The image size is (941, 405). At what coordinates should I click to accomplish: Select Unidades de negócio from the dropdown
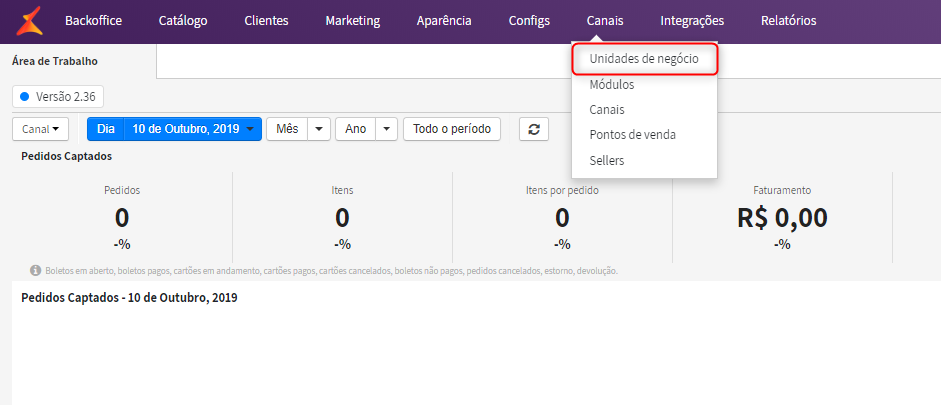click(645, 59)
